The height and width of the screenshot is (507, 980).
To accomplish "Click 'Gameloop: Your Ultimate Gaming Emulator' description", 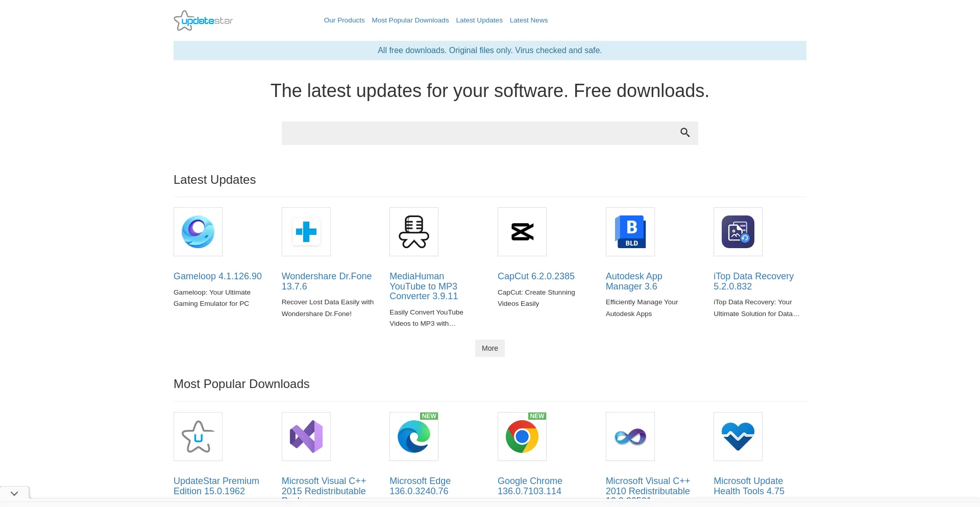I will (x=212, y=298).
